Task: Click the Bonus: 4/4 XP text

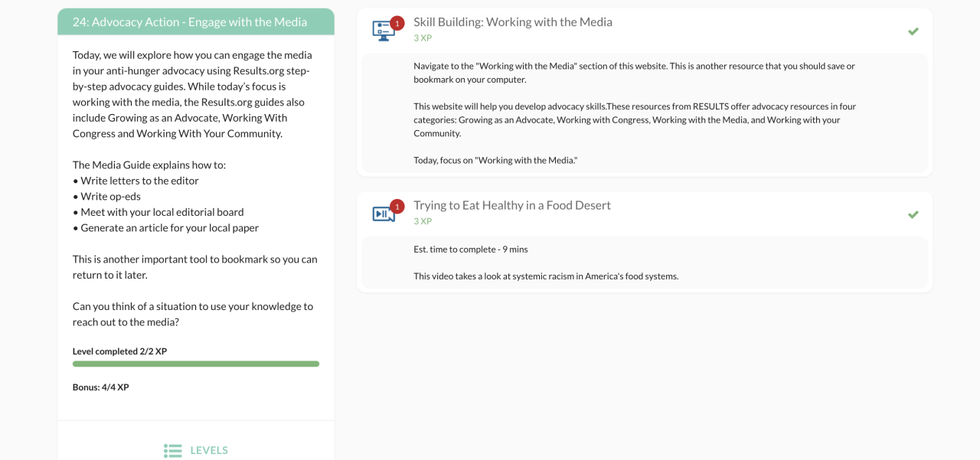Action: tap(101, 387)
